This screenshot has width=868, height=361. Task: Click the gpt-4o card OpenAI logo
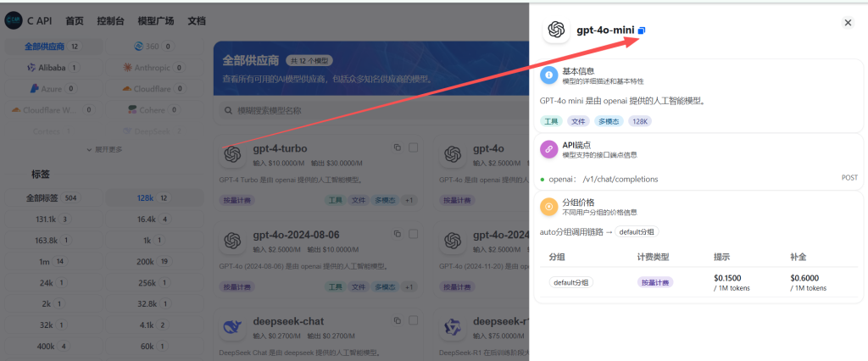(453, 154)
